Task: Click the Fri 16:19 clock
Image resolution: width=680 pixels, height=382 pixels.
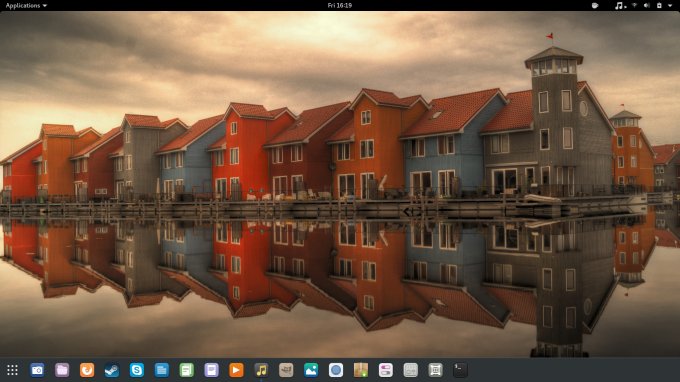Action: point(340,5)
